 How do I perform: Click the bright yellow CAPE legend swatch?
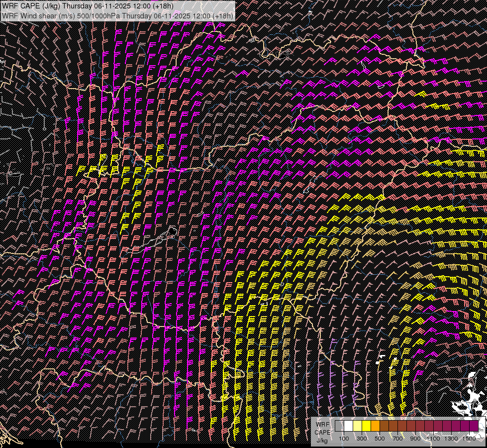(366, 426)
